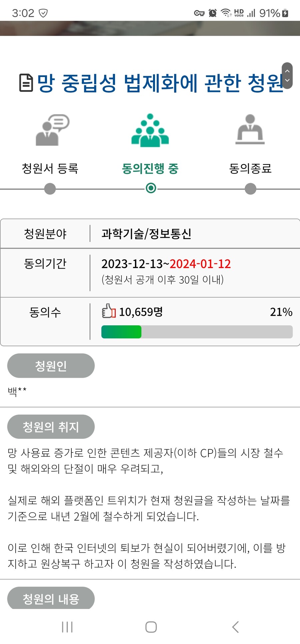Expand content using the down chevron
The width and height of the screenshot is (300, 644).
click(x=287, y=80)
